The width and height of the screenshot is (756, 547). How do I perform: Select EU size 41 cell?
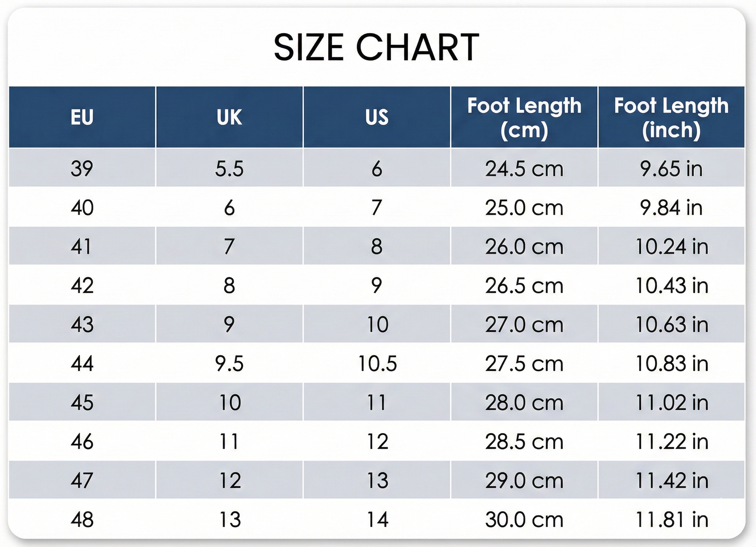coord(82,246)
